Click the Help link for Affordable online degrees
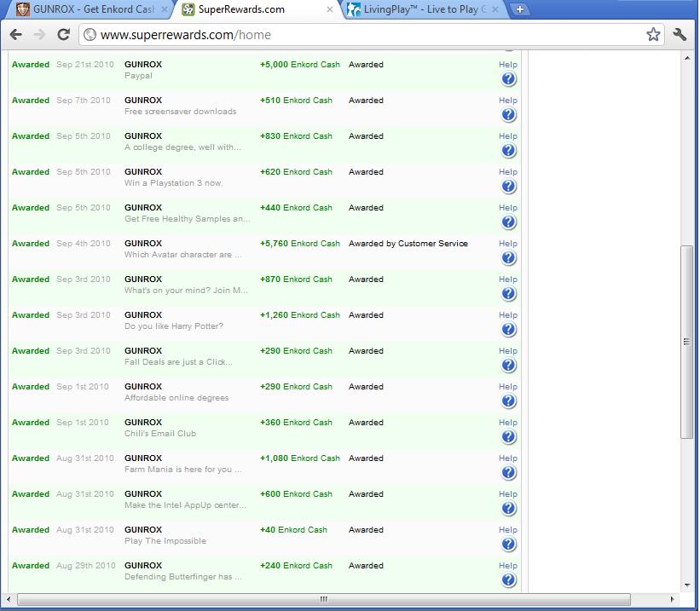 pyautogui.click(x=507, y=387)
